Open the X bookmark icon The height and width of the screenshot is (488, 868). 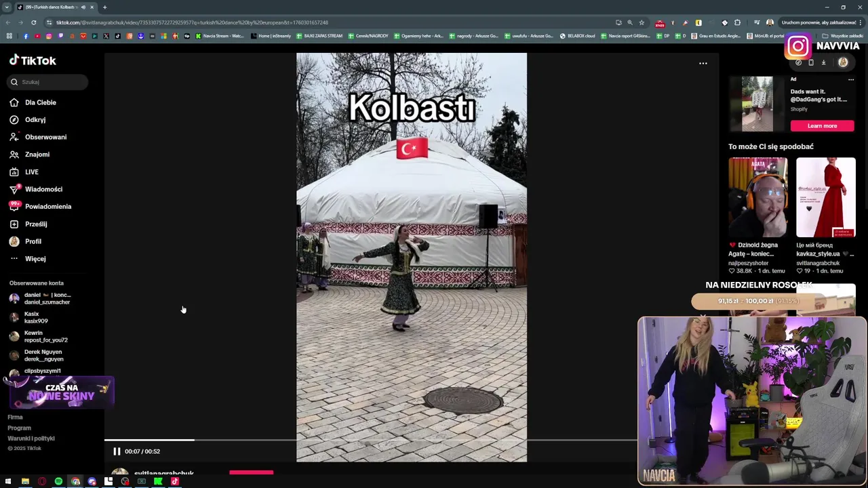[106, 36]
